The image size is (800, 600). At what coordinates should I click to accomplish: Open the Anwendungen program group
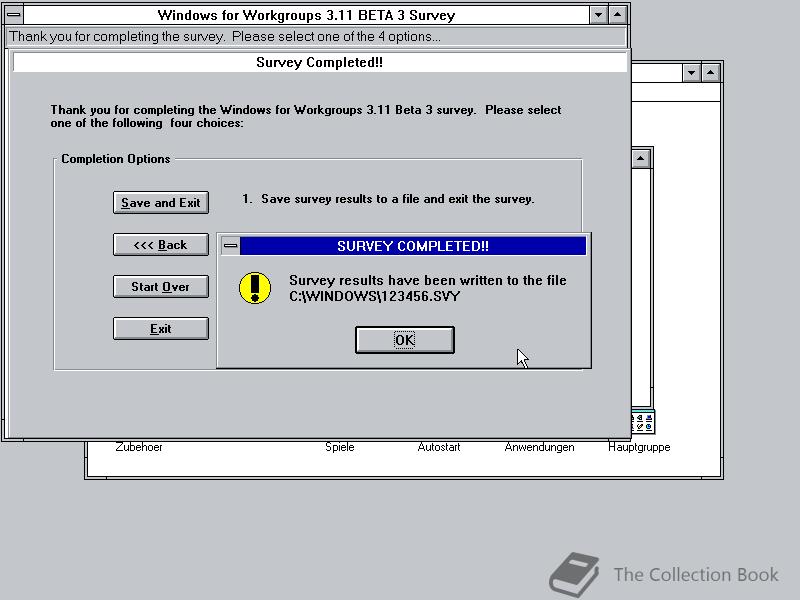click(539, 447)
